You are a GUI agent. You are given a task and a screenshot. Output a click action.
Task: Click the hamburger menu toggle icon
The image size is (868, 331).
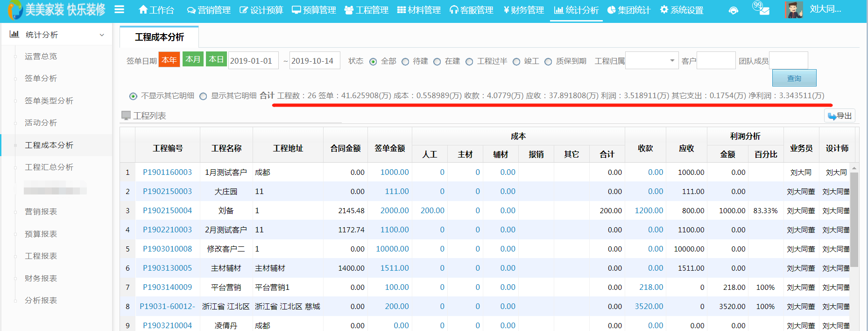119,10
